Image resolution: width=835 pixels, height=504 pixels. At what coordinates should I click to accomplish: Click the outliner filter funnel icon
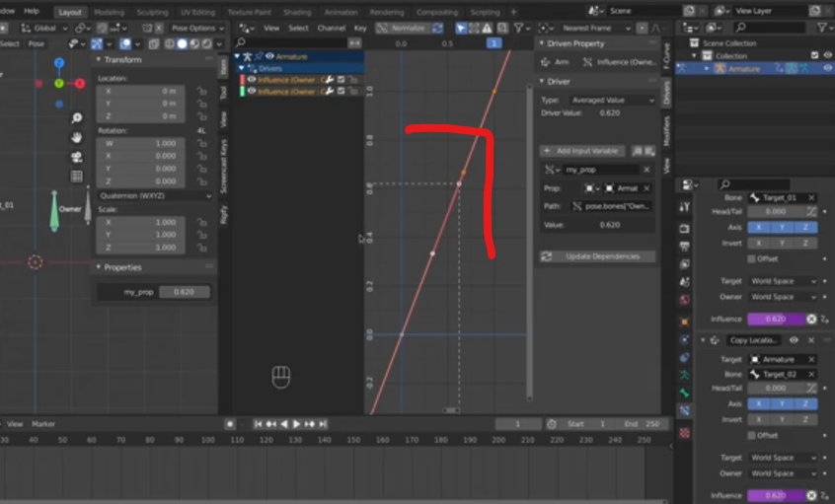pos(823,28)
